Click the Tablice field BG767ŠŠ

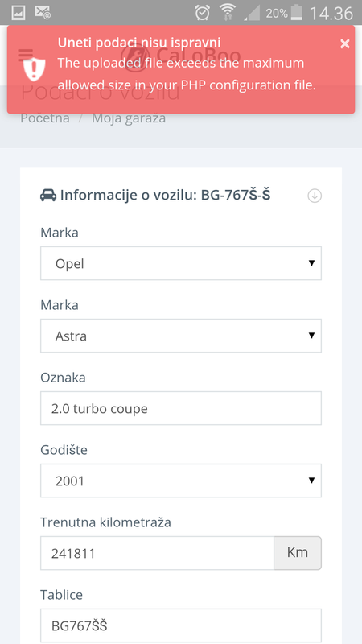[181, 625]
